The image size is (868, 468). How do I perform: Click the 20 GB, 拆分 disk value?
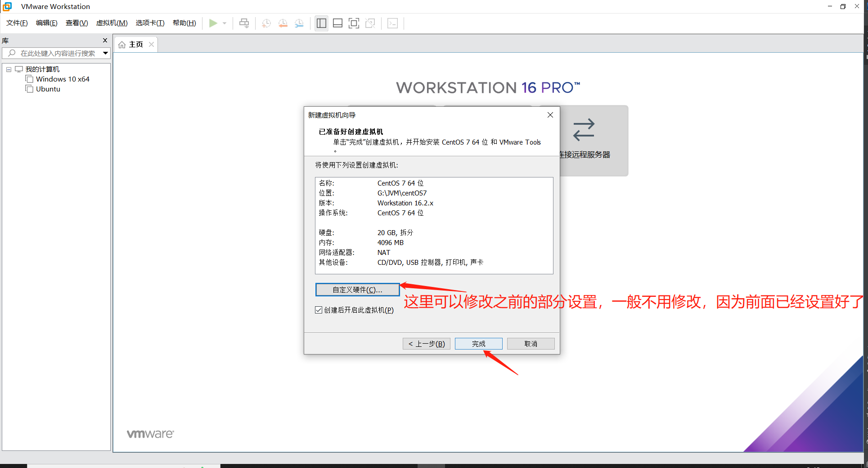395,233
